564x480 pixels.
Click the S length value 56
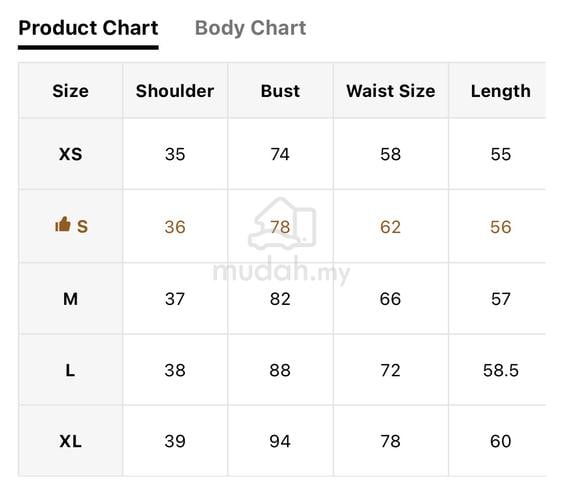tap(501, 227)
